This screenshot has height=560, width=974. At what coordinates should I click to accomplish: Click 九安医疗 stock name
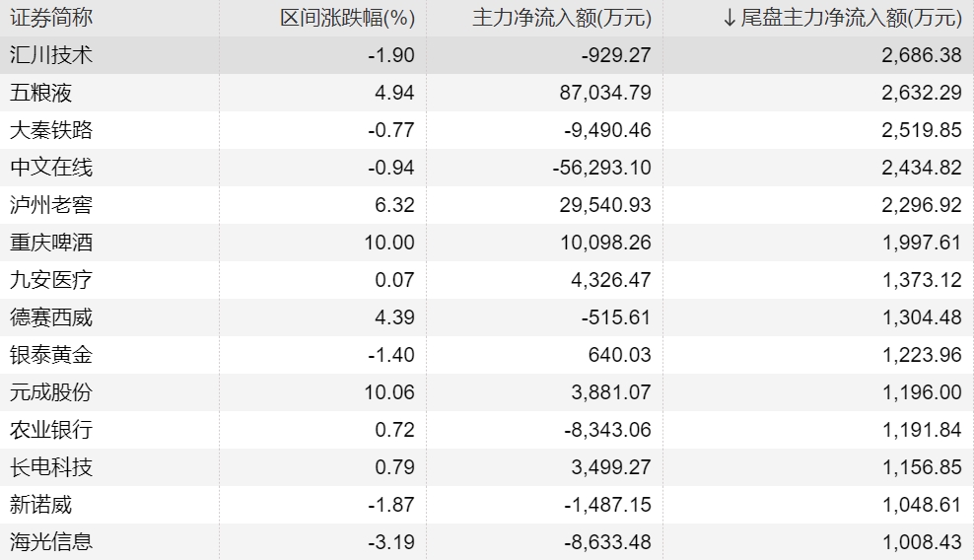pyautogui.click(x=51, y=280)
